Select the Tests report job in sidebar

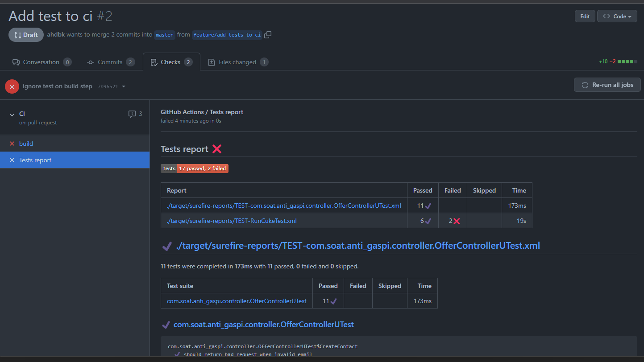(x=75, y=160)
